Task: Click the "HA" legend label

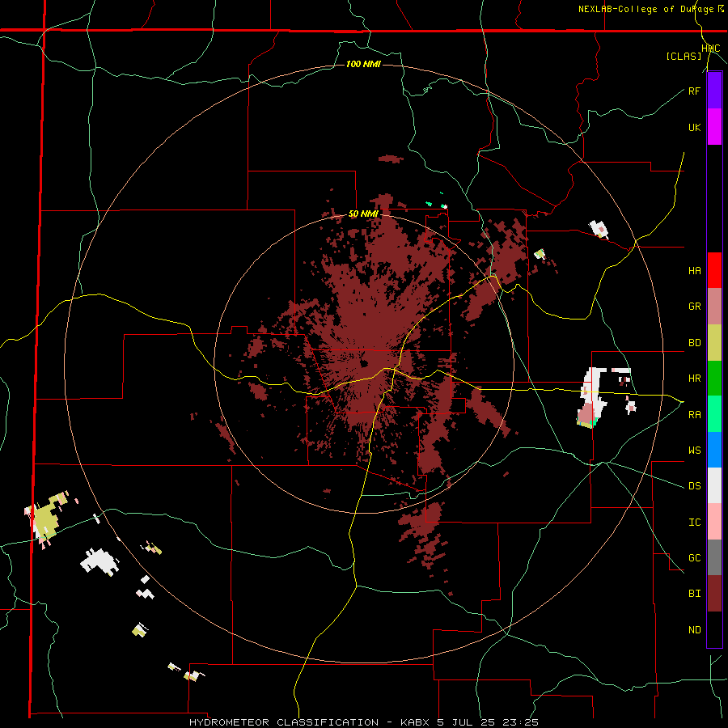Action: [694, 271]
